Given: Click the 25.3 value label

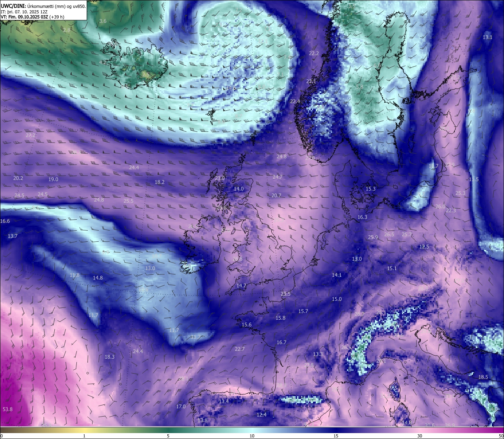Looking at the screenshot, I should (460, 193).
